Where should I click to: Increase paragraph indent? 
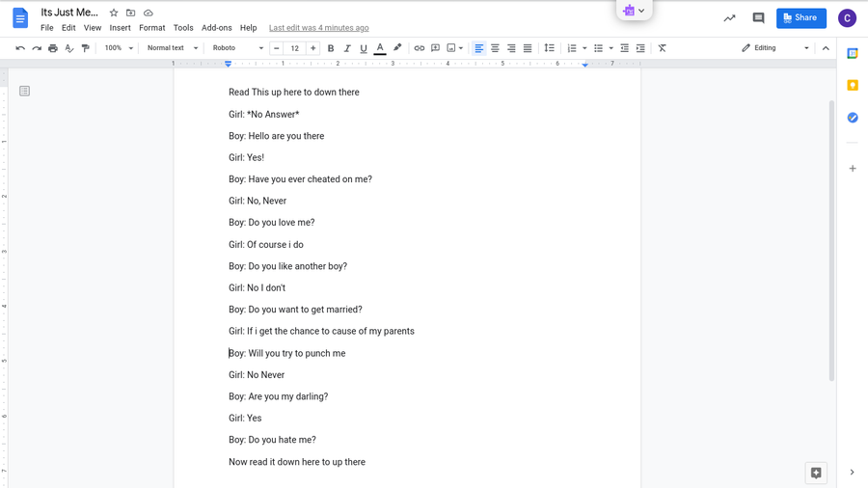coord(640,48)
